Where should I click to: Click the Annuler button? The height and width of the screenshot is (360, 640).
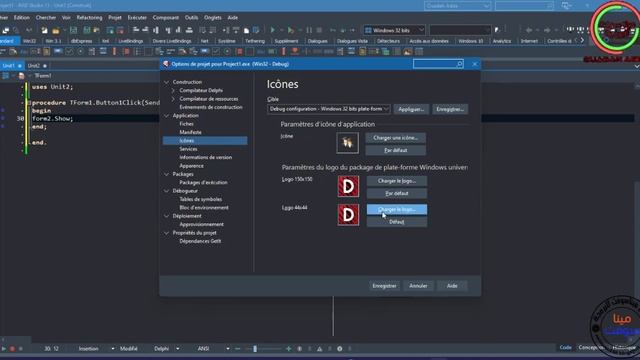[418, 286]
